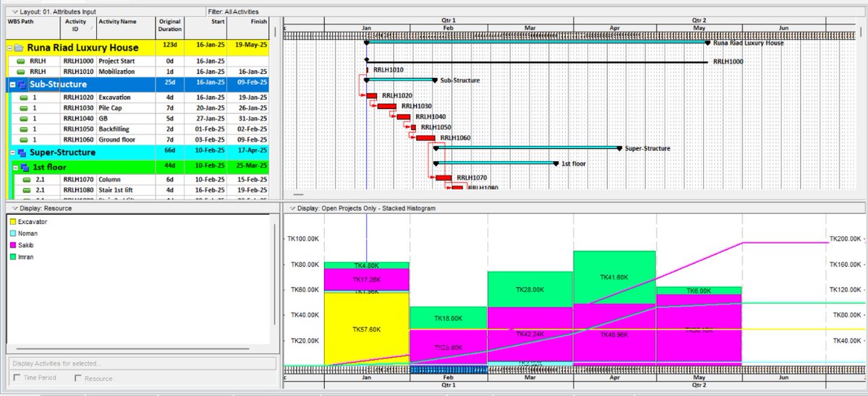Sort by the Finish column header
The height and width of the screenshot is (396, 868).
248,27
